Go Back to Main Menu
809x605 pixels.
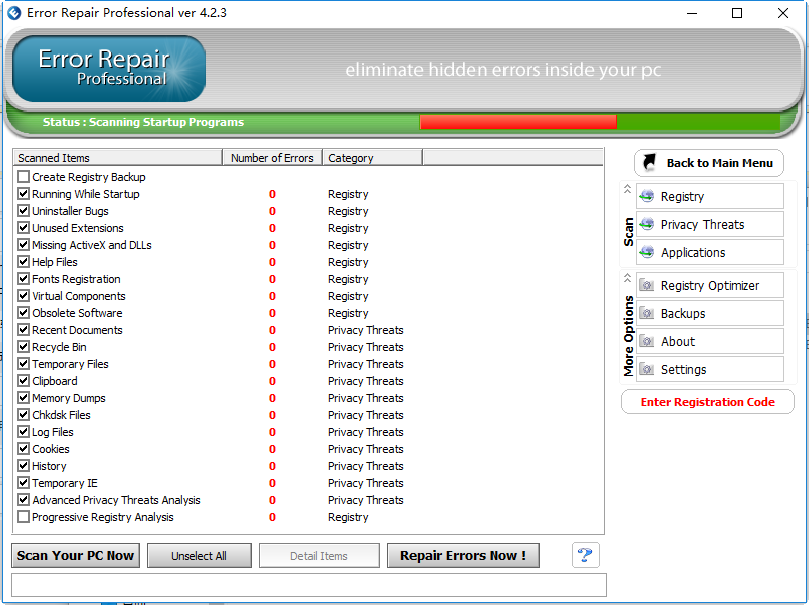click(708, 163)
